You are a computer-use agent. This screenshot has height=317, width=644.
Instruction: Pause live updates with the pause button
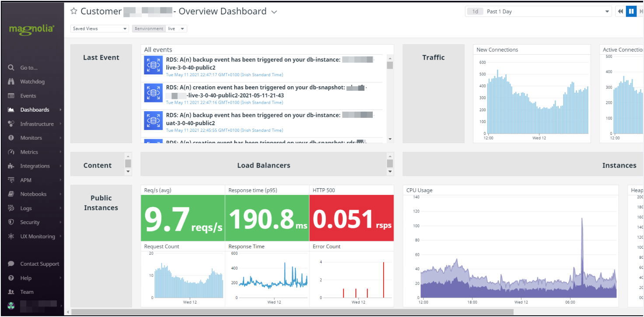click(631, 12)
